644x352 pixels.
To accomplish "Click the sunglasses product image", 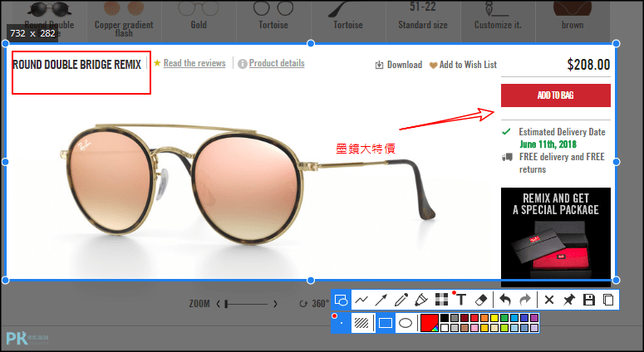I will pos(247,183).
